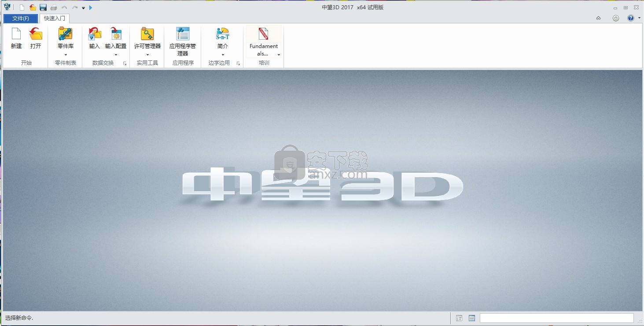Expand the 许可管理器 dropdown arrow
Screen dimensions: 644x326
click(147, 55)
